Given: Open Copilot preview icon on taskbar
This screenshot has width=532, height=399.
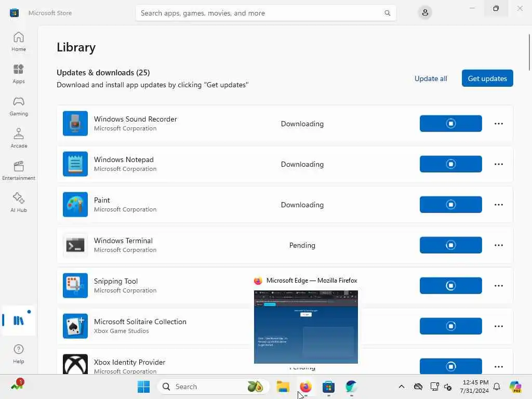Looking at the screenshot, I should [x=515, y=387].
